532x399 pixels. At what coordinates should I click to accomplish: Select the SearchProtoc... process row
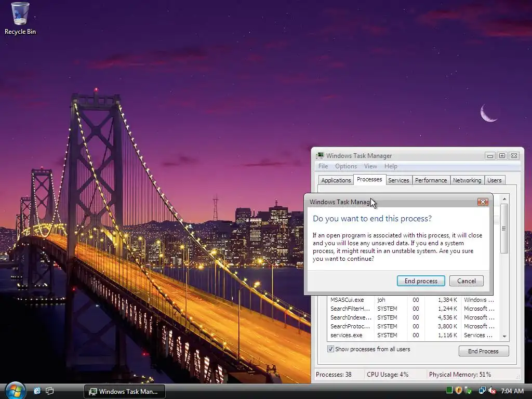pos(412,326)
